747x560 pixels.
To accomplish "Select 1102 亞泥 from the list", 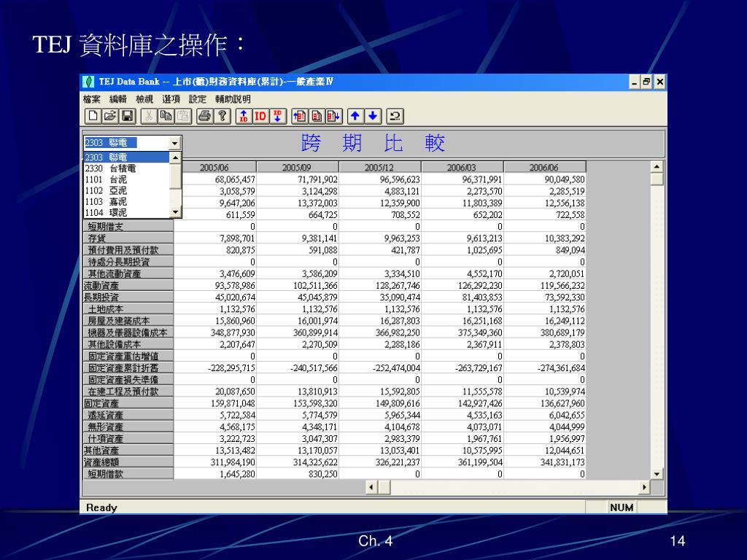I will click(x=127, y=190).
